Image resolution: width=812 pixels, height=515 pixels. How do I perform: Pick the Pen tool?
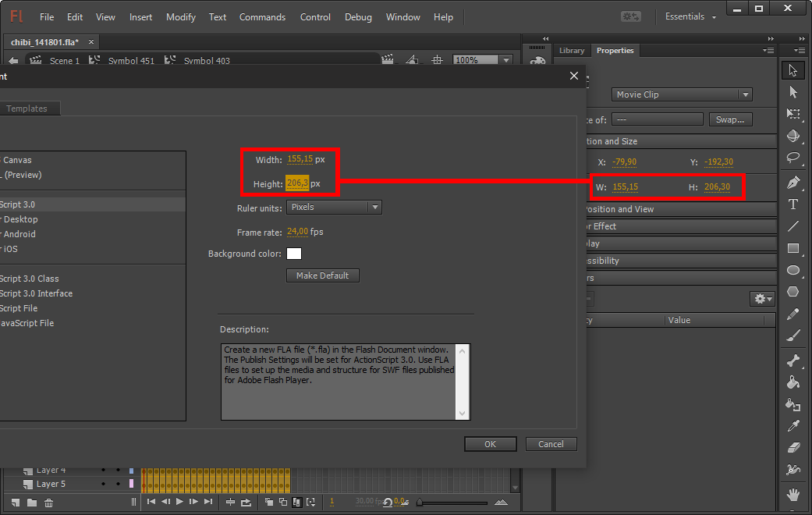793,183
